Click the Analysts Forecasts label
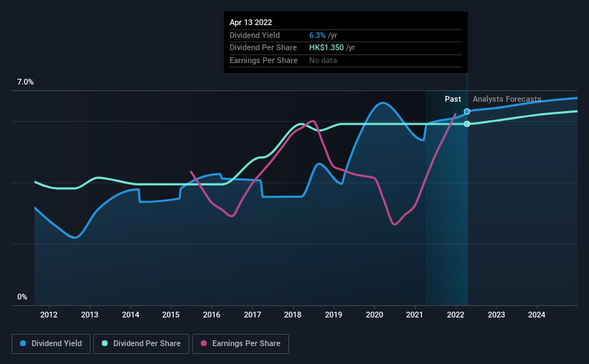This screenshot has height=364, width=589. (506, 99)
